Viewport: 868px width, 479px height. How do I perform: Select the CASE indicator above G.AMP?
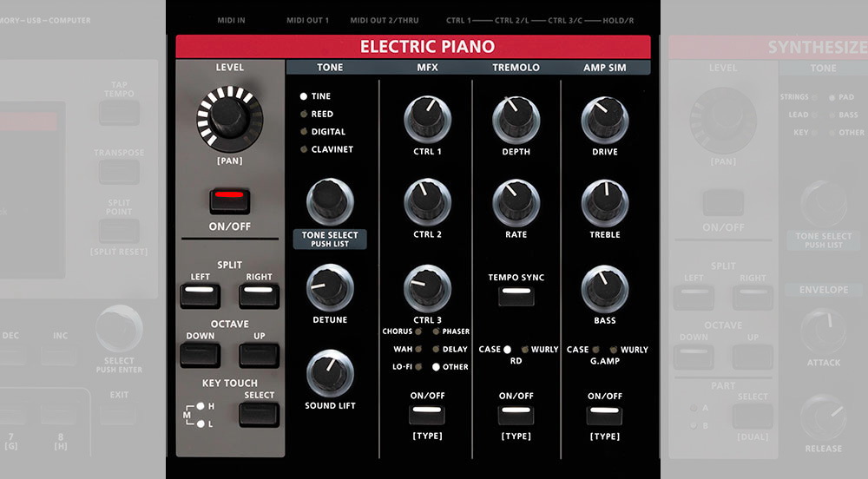[595, 350]
